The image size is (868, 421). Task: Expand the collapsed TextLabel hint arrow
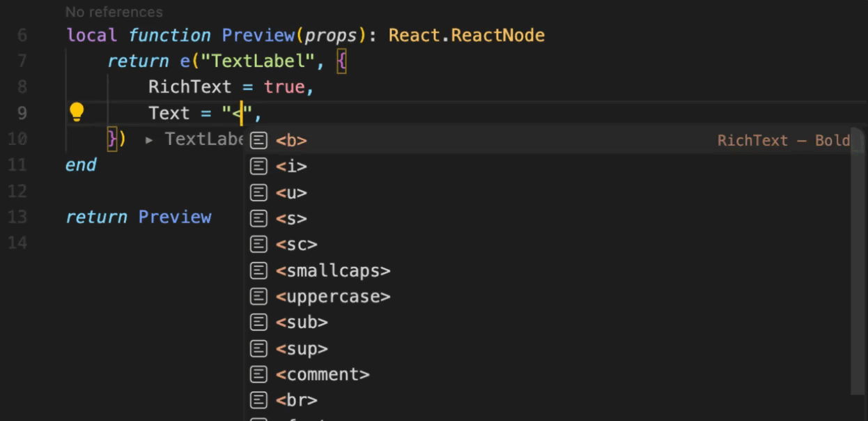pyautogui.click(x=149, y=139)
